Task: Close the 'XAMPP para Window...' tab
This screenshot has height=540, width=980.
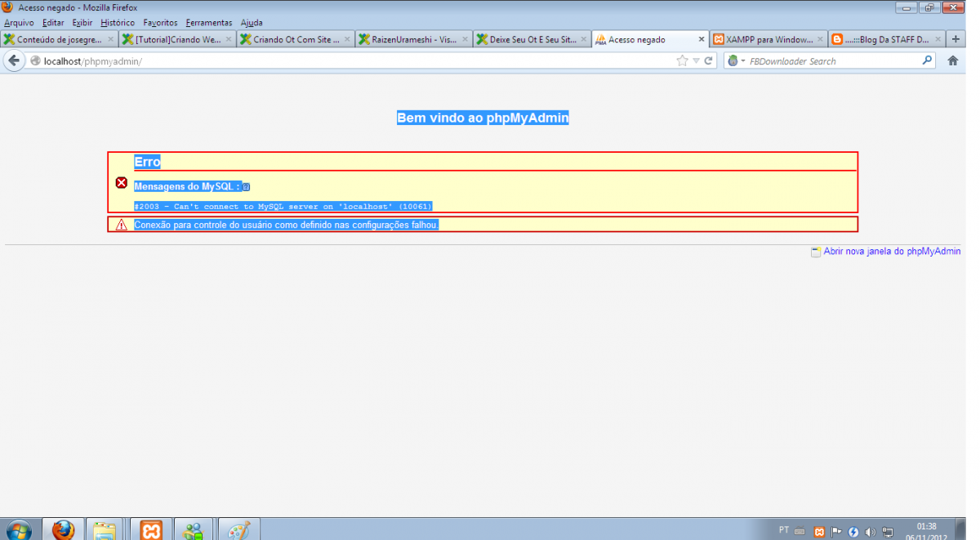Action: tap(819, 39)
